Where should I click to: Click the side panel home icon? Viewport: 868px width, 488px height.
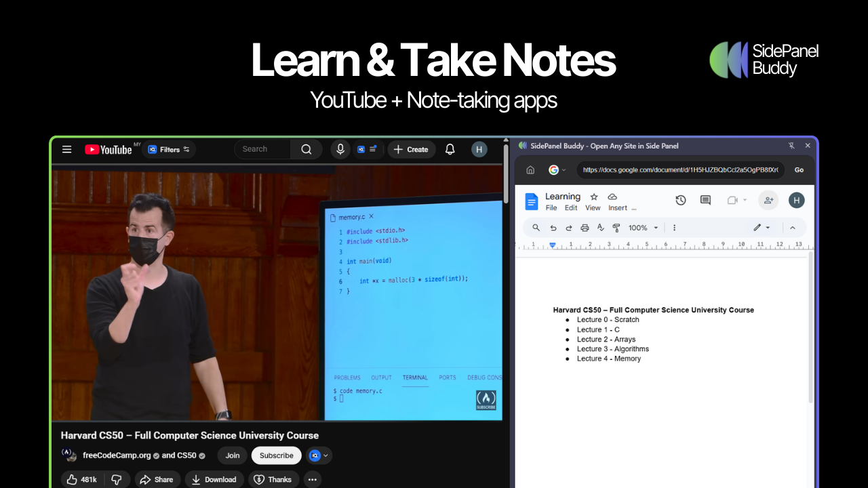click(530, 170)
